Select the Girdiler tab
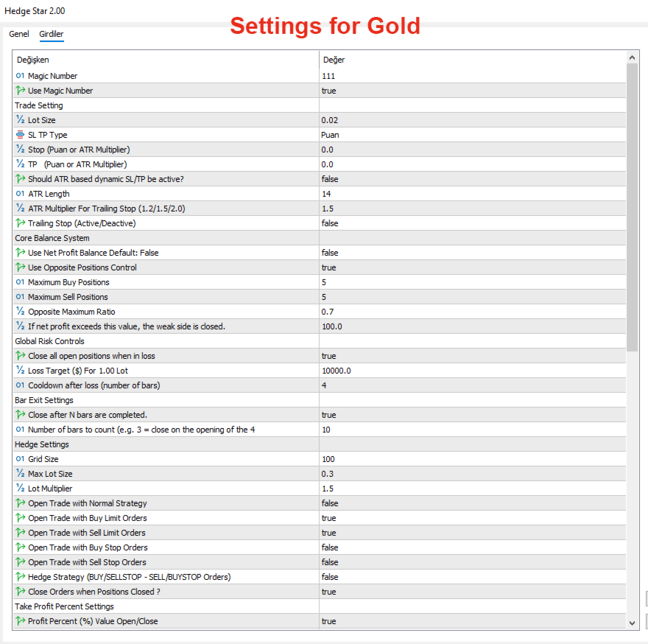The width and height of the screenshot is (648, 644). (52, 34)
